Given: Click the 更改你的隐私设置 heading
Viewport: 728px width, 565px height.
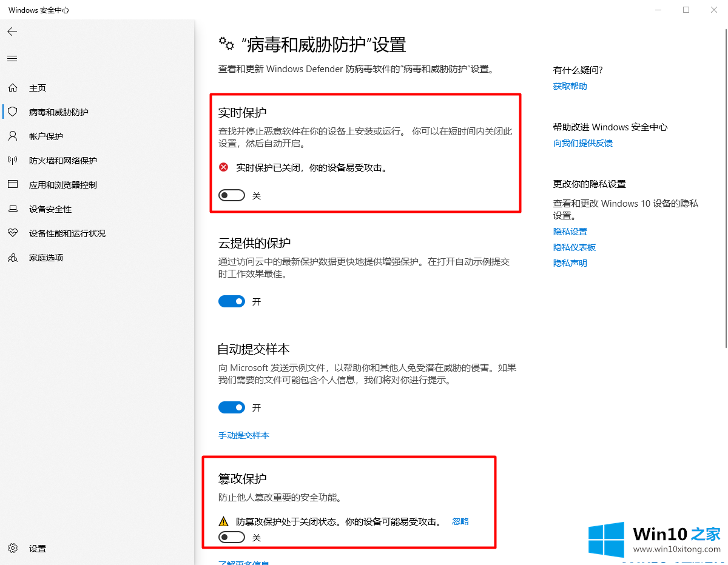Looking at the screenshot, I should [590, 184].
